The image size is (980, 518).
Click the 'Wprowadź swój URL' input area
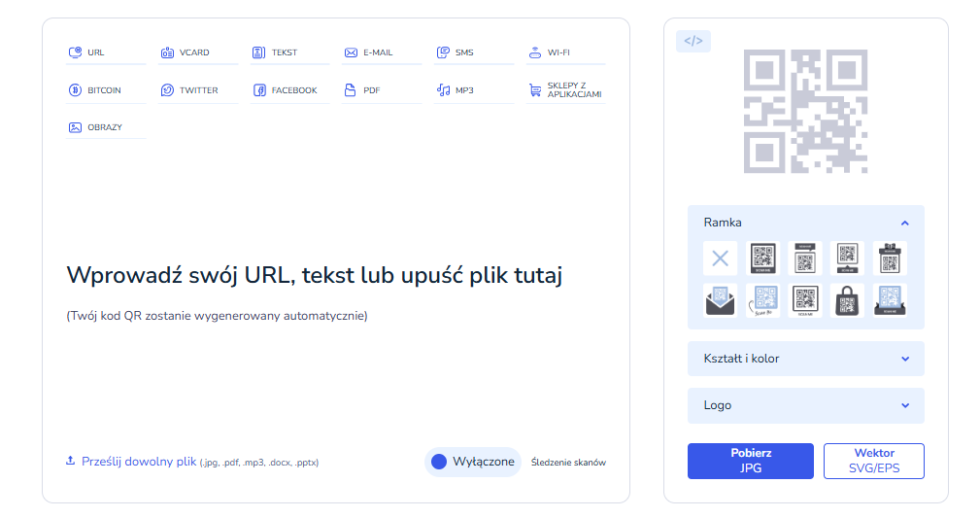pyautogui.click(x=315, y=275)
